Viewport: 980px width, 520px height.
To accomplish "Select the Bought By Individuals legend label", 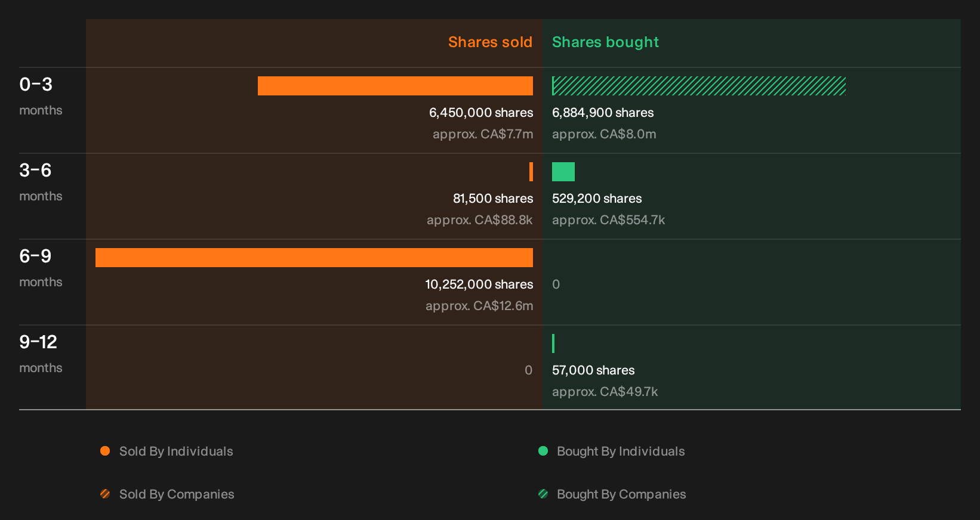I will click(x=621, y=451).
